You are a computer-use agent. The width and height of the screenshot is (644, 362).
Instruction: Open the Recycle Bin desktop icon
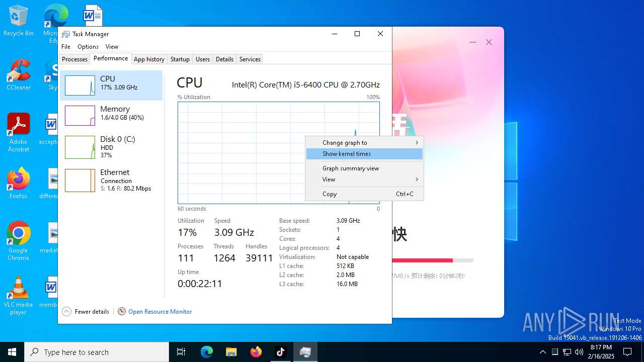coord(18,21)
